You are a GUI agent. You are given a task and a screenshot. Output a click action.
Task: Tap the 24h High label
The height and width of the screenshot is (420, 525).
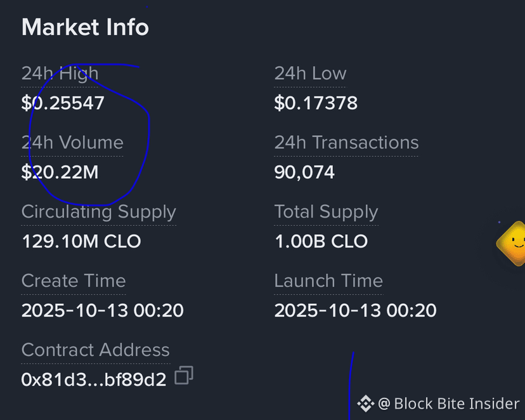(60, 74)
